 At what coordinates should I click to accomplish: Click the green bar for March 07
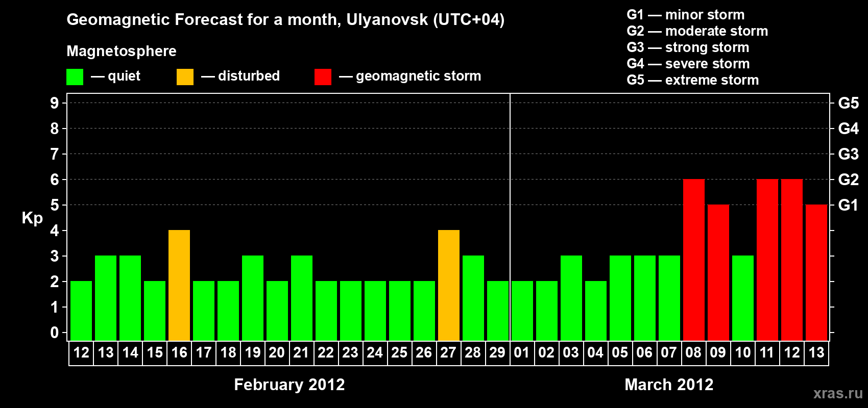[x=669, y=298]
